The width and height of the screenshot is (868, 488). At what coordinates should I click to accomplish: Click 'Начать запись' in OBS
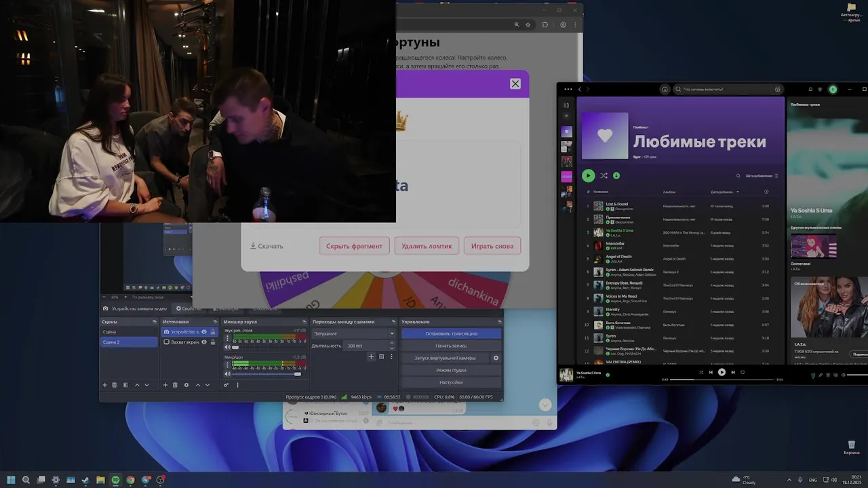(x=451, y=346)
